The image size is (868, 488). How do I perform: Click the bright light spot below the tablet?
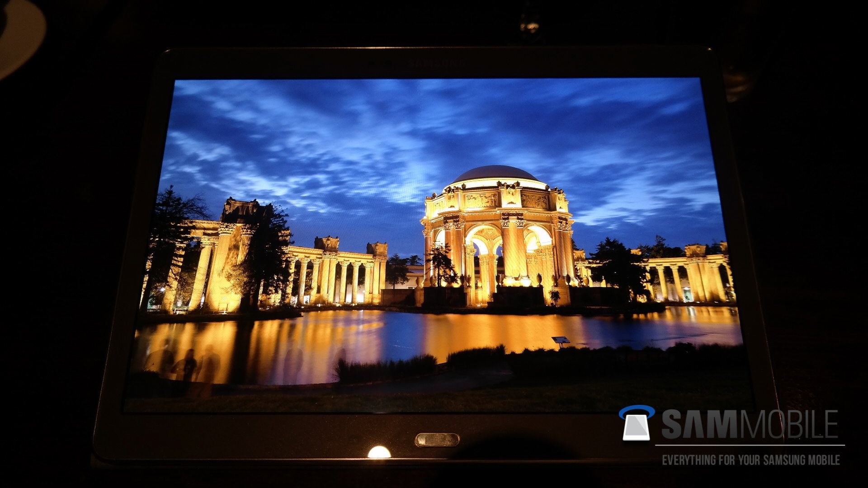(379, 452)
